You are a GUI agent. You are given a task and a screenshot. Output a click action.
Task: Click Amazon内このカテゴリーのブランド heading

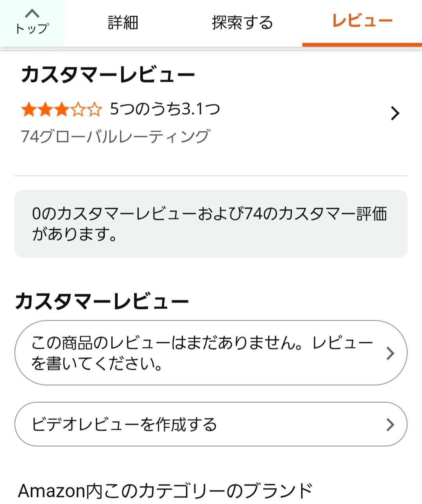click(x=165, y=491)
